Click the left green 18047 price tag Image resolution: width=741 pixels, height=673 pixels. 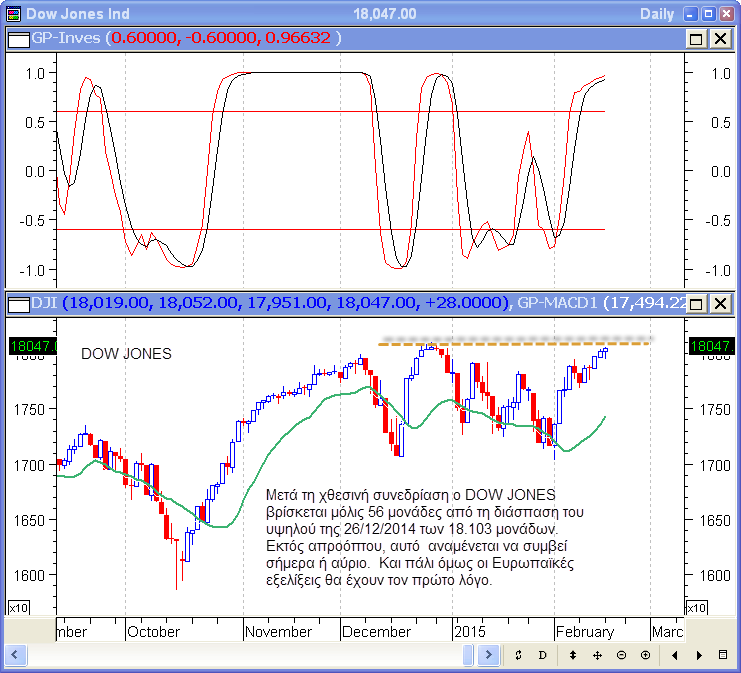tap(33, 346)
